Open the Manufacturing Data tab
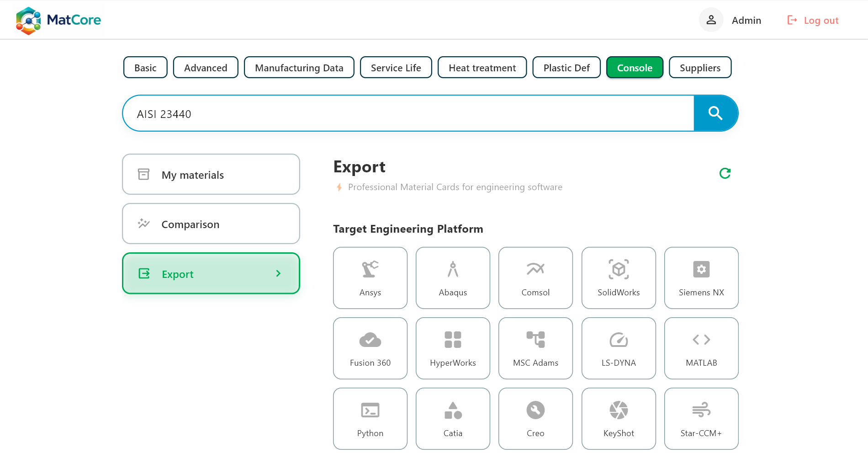868x453 pixels. (x=299, y=68)
